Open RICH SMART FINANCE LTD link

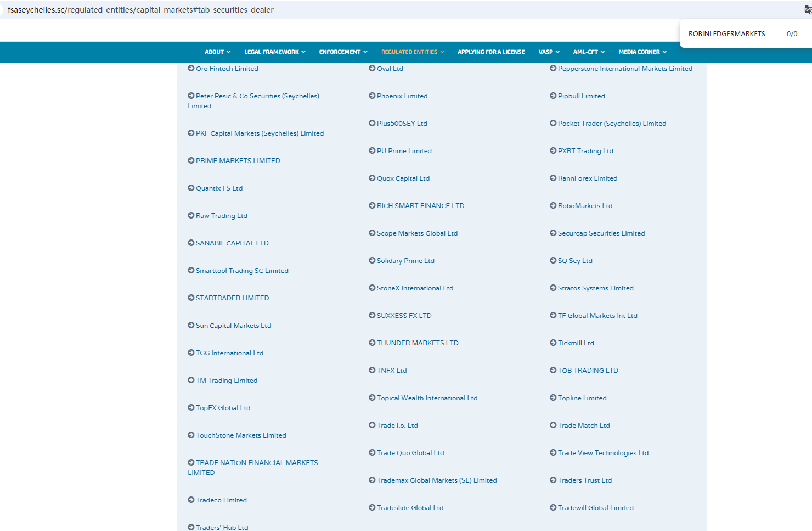coord(420,206)
